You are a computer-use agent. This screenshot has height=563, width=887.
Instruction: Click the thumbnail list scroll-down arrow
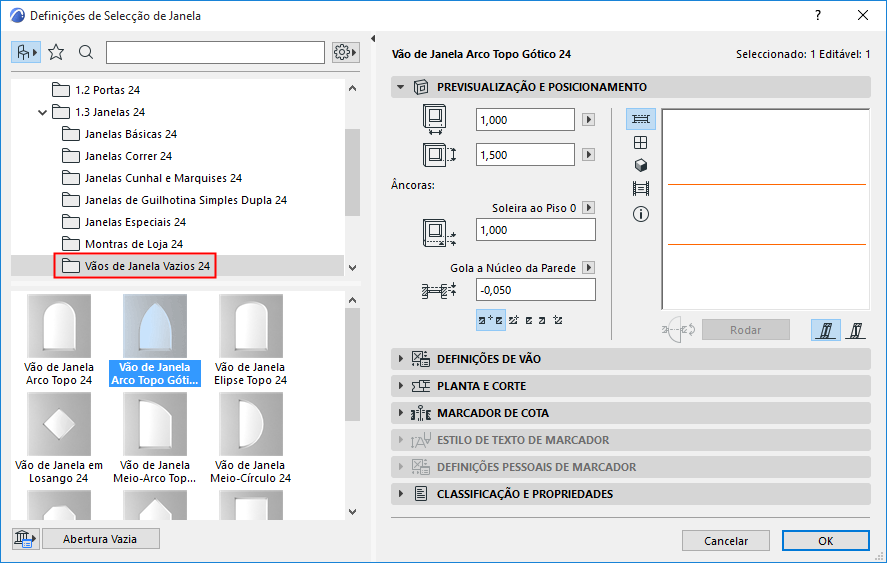(x=352, y=512)
